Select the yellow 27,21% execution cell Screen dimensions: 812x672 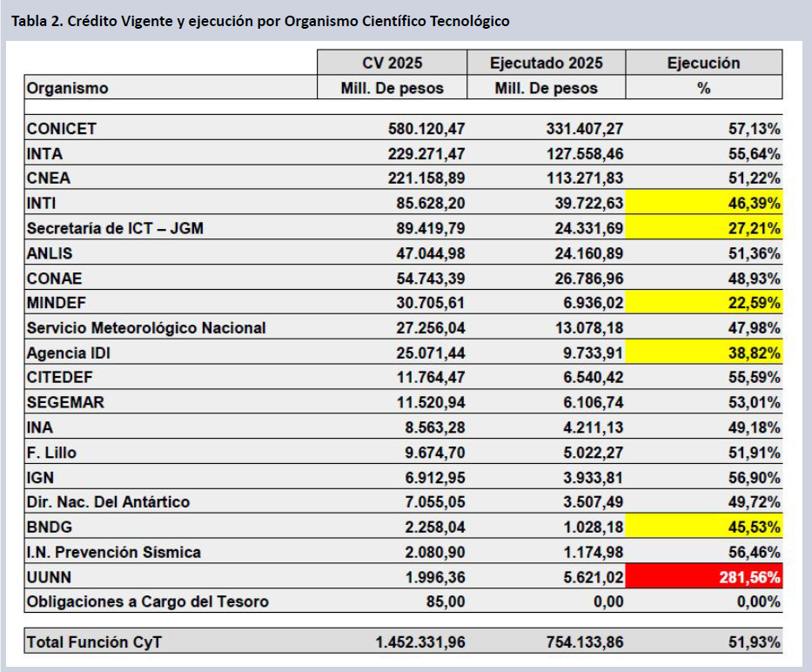[x=704, y=228]
